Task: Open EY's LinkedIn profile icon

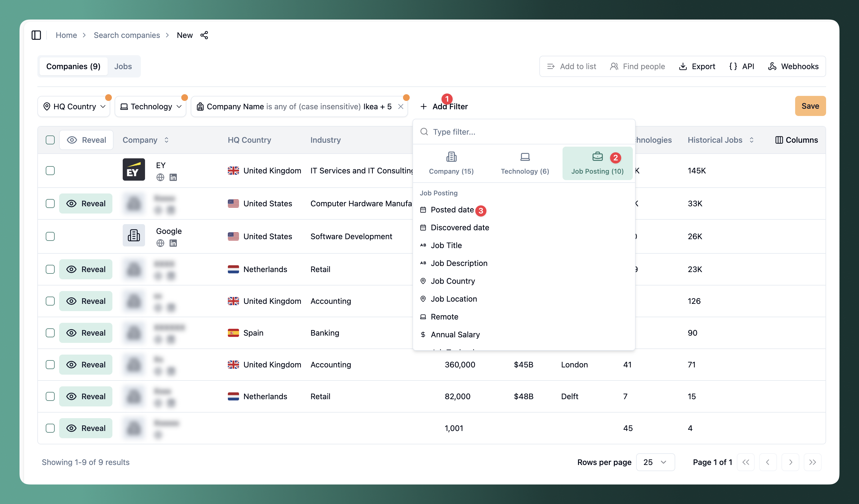Action: coord(173,177)
